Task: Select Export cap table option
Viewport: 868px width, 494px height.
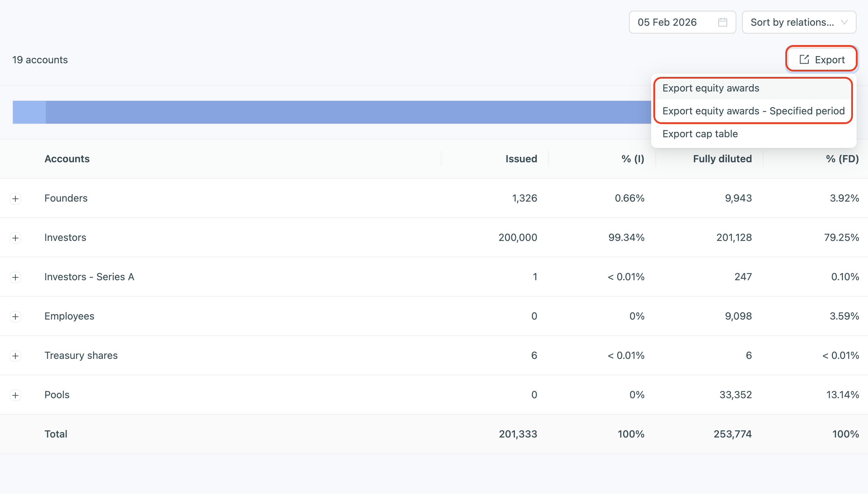Action: tap(700, 134)
